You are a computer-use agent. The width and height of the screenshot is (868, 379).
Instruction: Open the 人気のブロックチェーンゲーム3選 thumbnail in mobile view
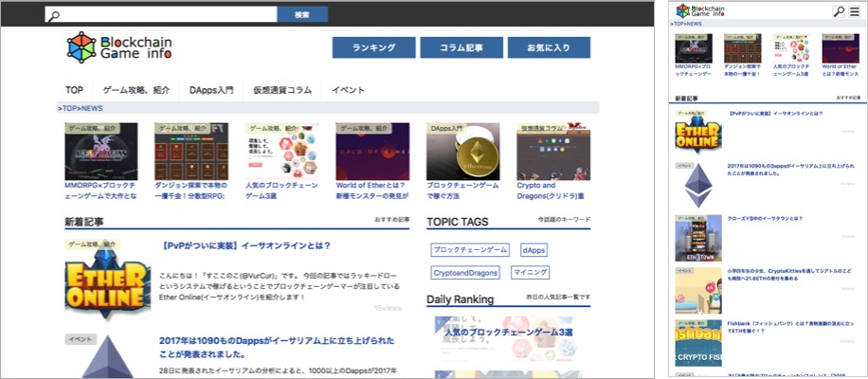coord(791,48)
